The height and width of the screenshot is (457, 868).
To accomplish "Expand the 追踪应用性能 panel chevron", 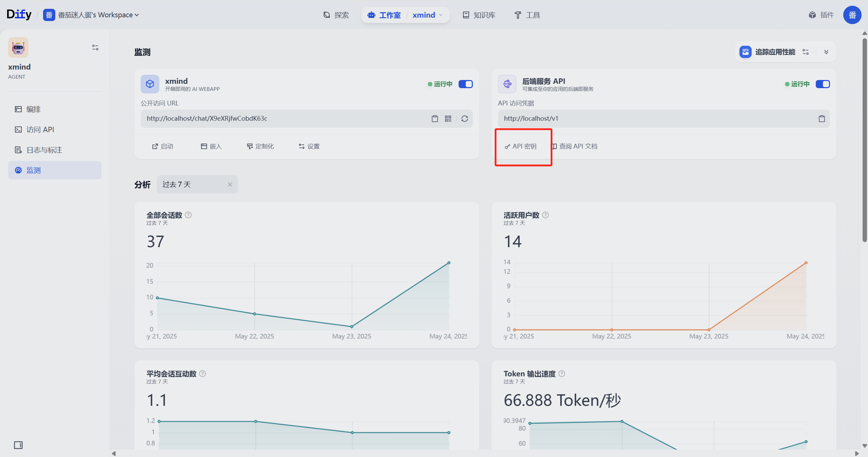I will [826, 52].
